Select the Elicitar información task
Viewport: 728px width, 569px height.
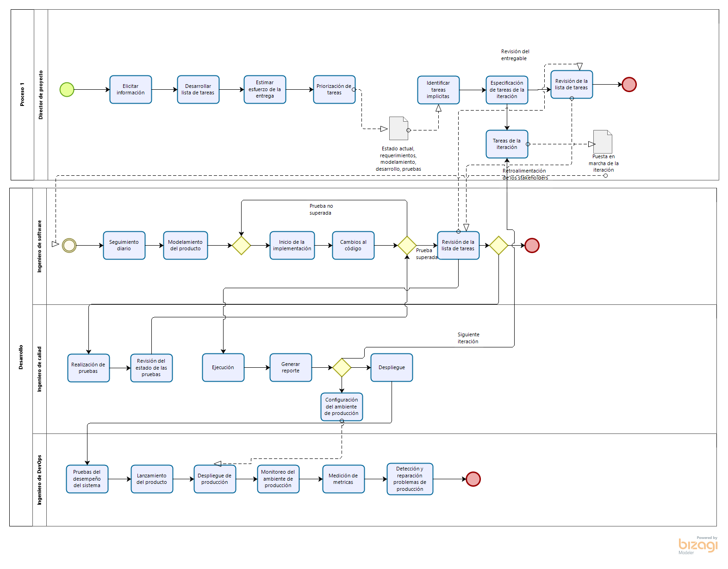[131, 89]
